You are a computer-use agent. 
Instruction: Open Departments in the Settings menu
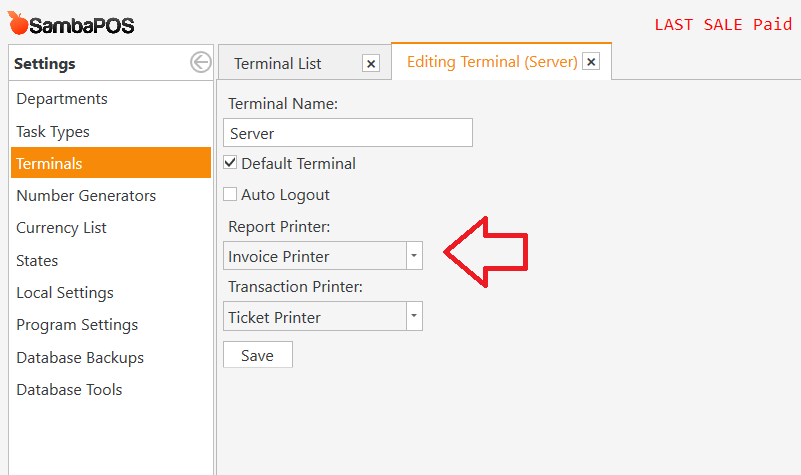[62, 99]
